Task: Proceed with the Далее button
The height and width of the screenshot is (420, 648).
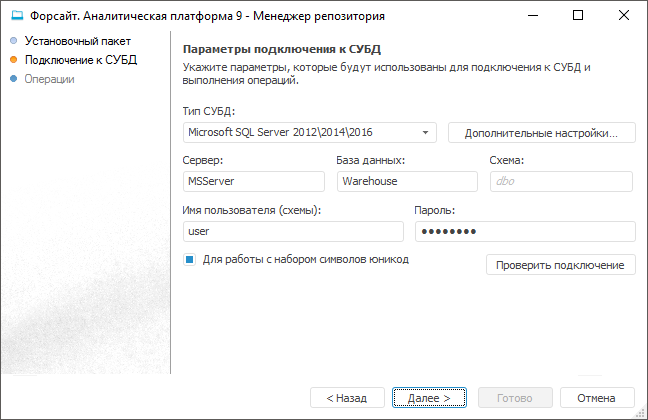Action: coord(429,397)
